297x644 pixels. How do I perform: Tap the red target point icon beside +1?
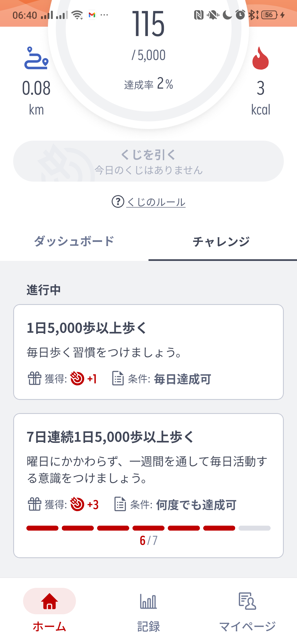tap(77, 378)
